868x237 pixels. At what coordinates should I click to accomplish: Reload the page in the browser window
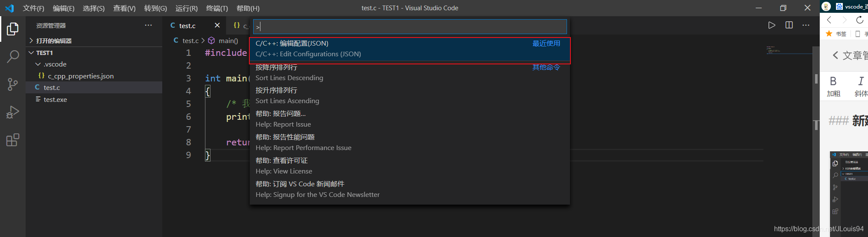tap(859, 20)
